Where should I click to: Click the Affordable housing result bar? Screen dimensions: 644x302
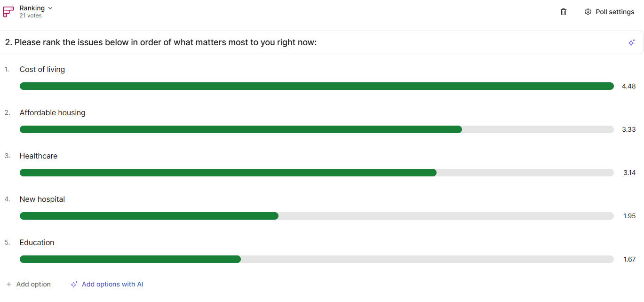tap(240, 129)
